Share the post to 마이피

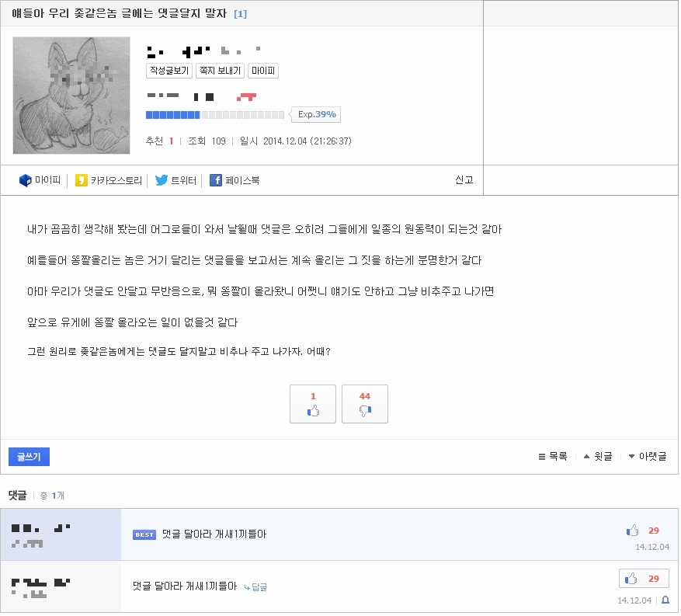(40, 180)
